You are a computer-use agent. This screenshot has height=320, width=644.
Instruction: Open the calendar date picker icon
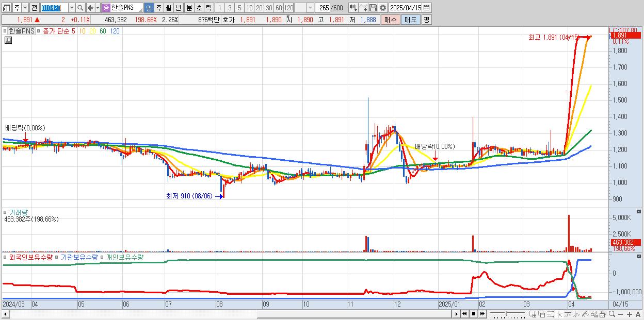427,8
